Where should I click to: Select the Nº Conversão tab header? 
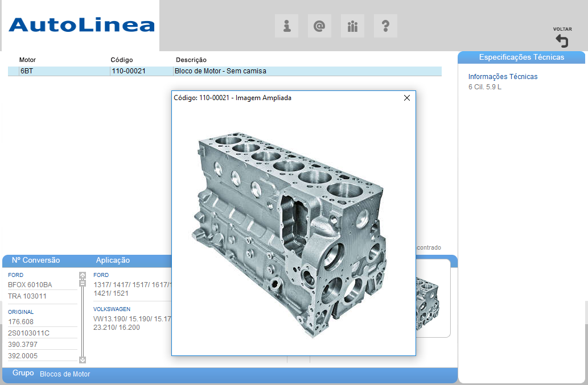(x=36, y=260)
